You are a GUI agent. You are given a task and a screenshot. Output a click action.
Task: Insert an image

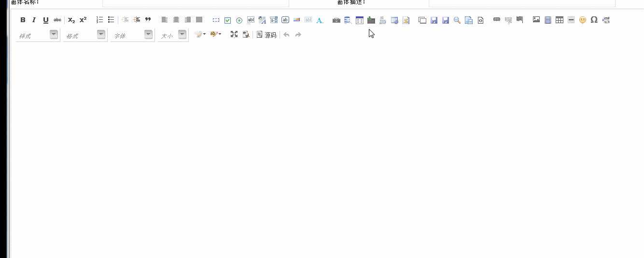[x=536, y=20]
